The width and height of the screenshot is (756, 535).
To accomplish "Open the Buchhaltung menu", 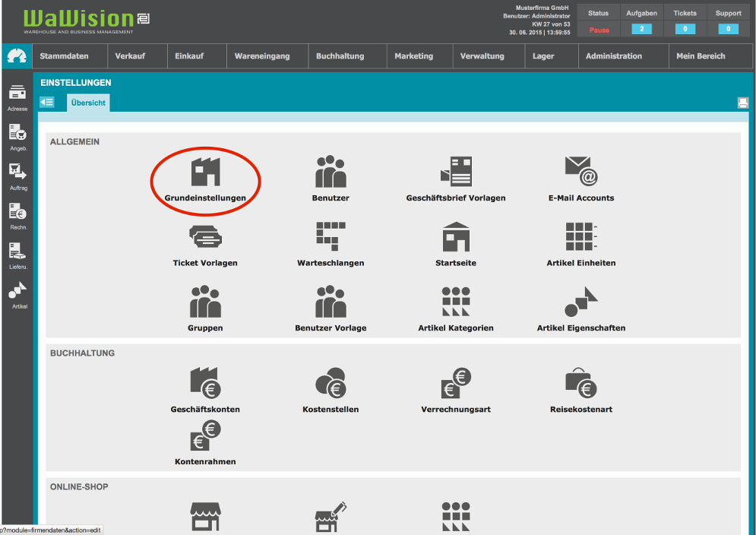I will coord(340,56).
